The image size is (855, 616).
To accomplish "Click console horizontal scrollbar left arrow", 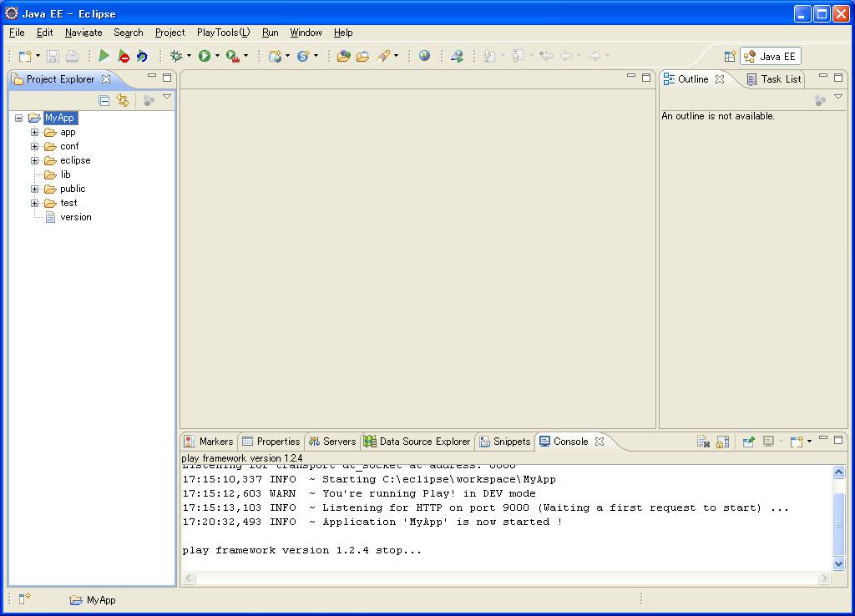I will (x=189, y=578).
